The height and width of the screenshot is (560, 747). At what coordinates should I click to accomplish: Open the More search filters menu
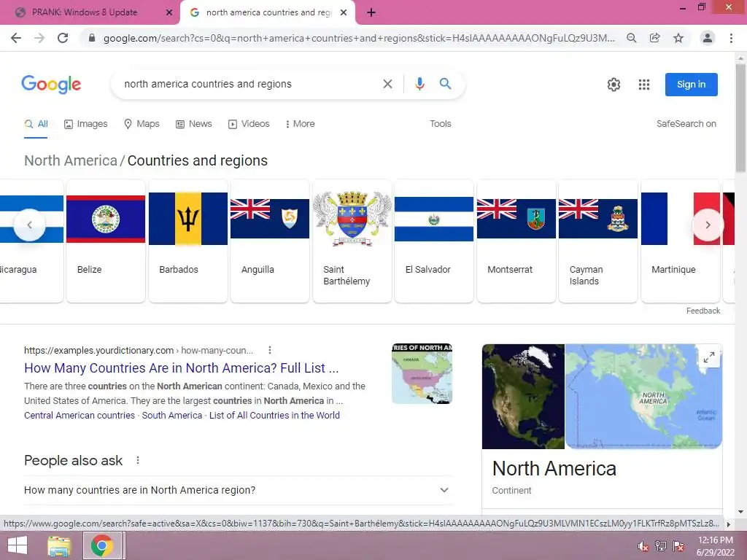click(300, 124)
